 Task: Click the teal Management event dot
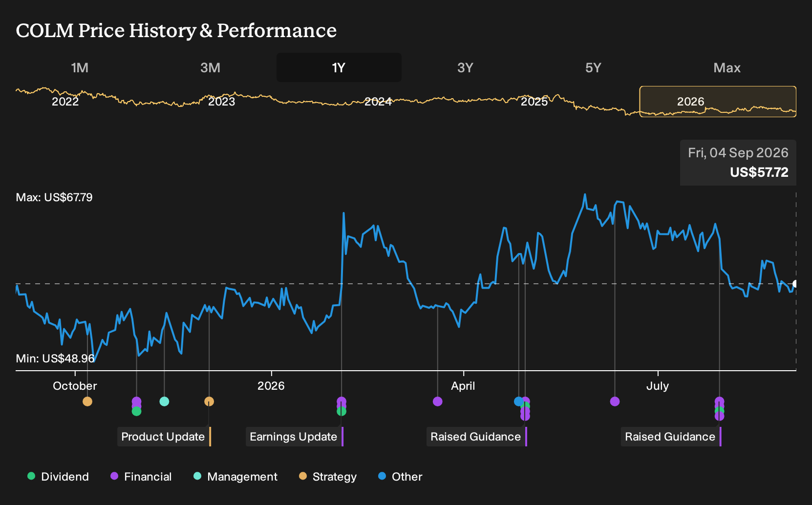click(164, 401)
